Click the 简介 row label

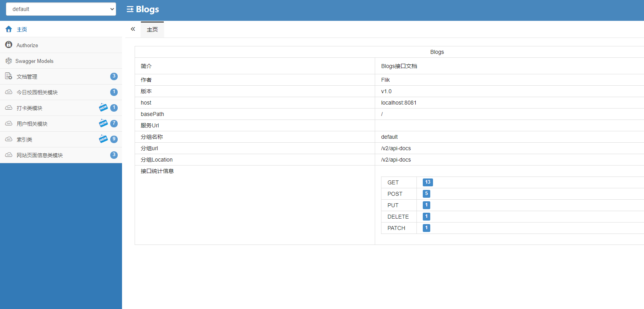[x=146, y=66]
